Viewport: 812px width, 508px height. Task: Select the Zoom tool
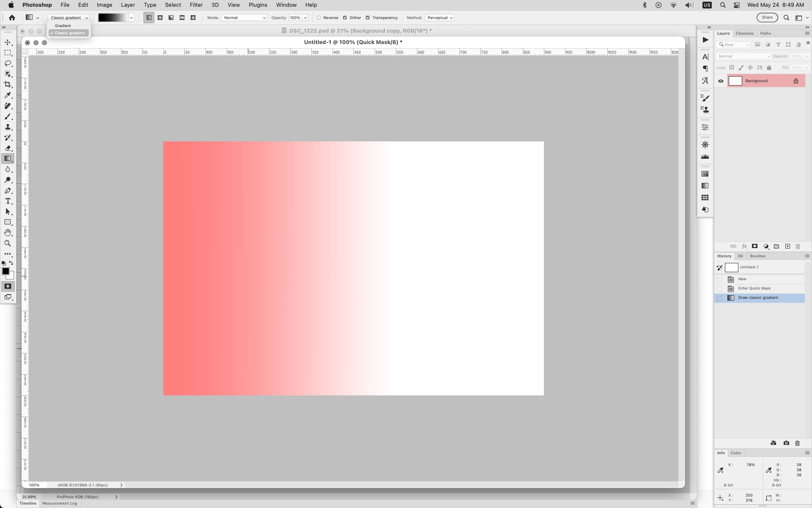click(8, 243)
